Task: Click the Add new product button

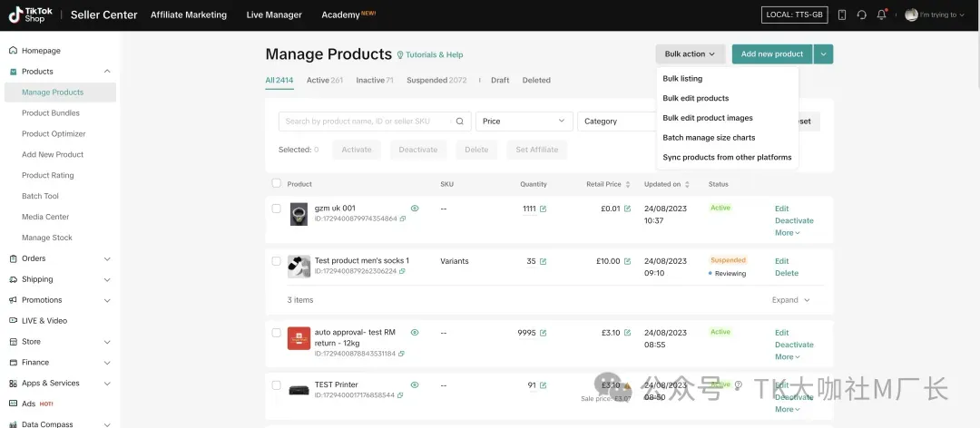Action: (772, 54)
